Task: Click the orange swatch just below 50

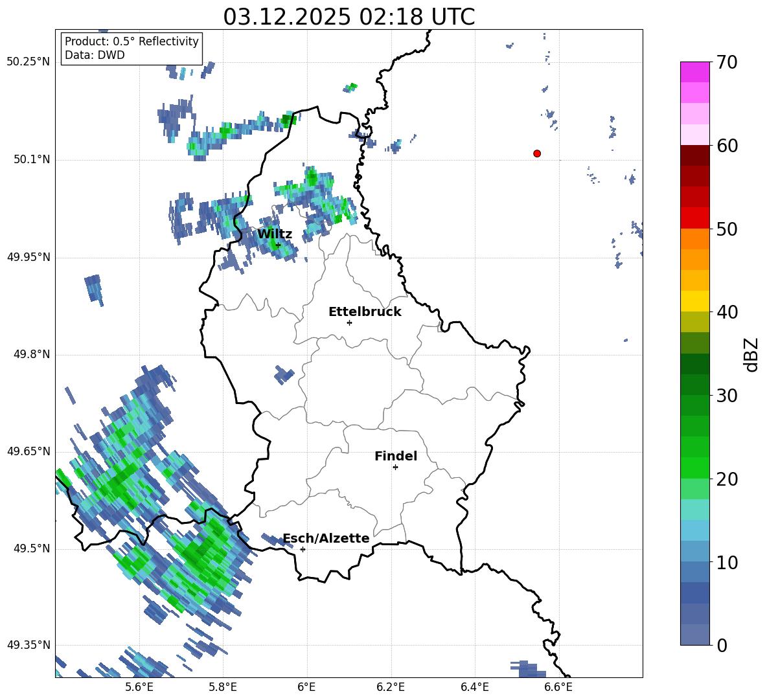Action: [x=695, y=239]
